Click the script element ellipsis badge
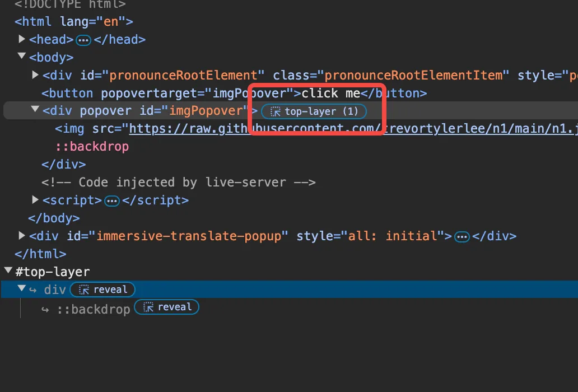This screenshot has height=392, width=578. click(112, 200)
